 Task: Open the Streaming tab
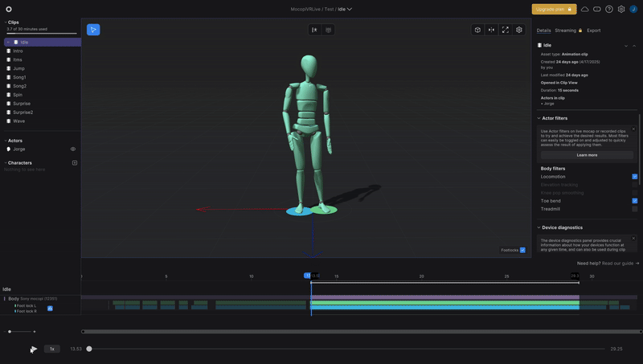tap(566, 31)
